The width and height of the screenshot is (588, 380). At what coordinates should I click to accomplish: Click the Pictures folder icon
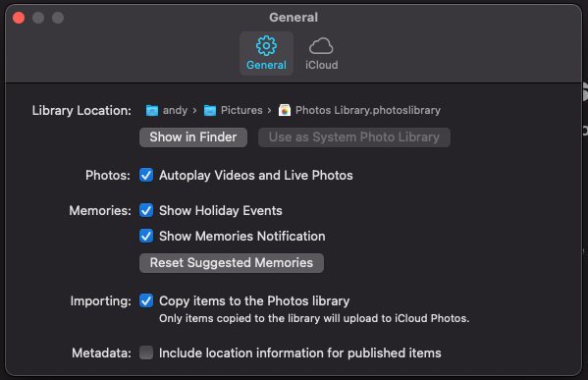pos(210,110)
